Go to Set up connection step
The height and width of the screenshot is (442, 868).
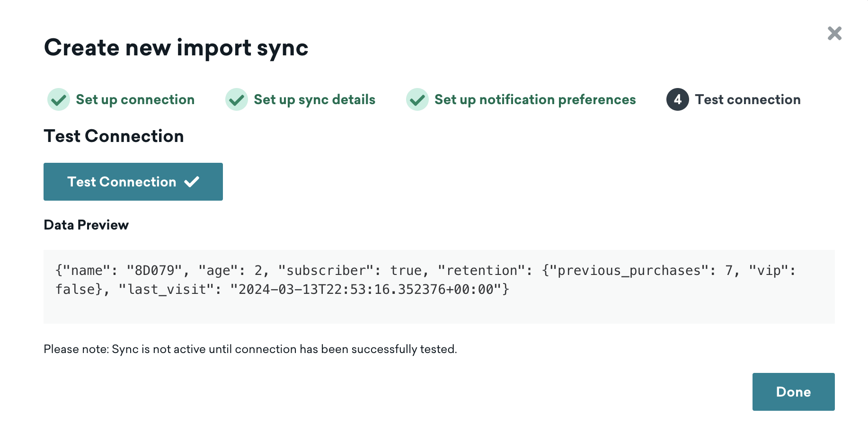[x=135, y=100]
